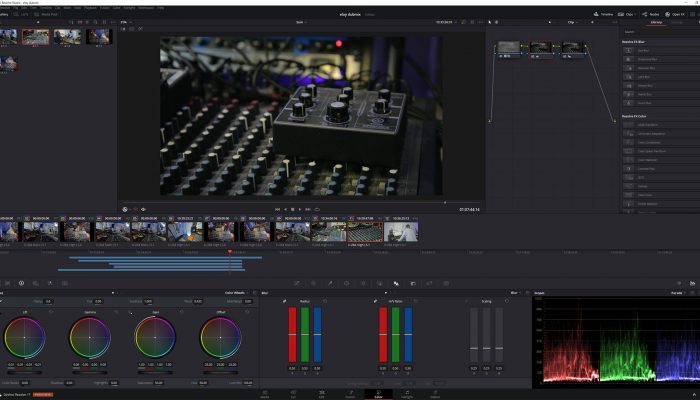Select the last clip thumbnail in strip
The image size is (700, 400).
(401, 232)
